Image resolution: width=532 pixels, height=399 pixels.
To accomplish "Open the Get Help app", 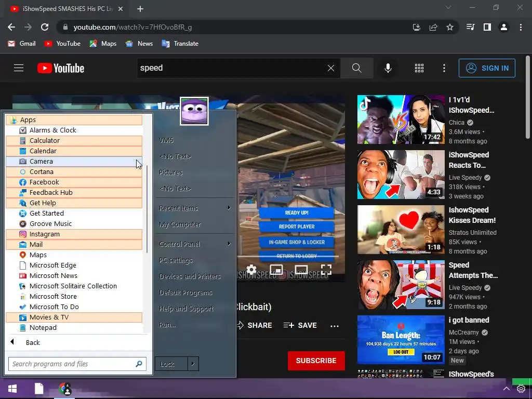I will (x=74, y=203).
